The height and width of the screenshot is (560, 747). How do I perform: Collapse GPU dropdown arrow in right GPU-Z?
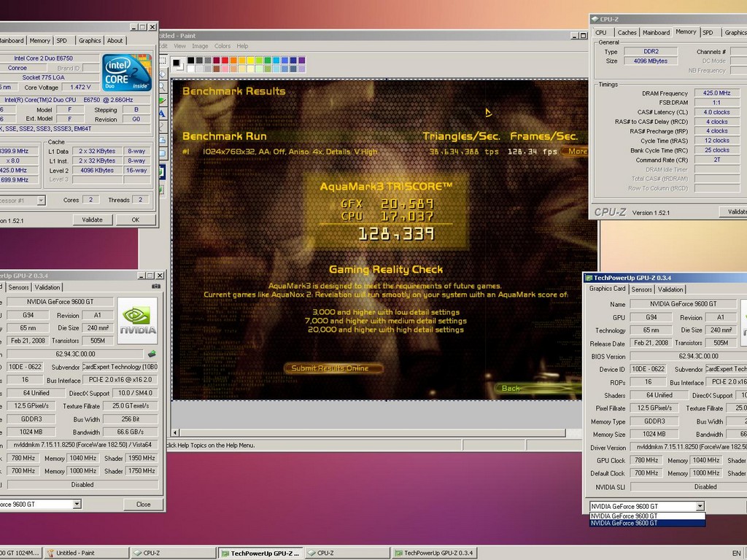point(700,506)
